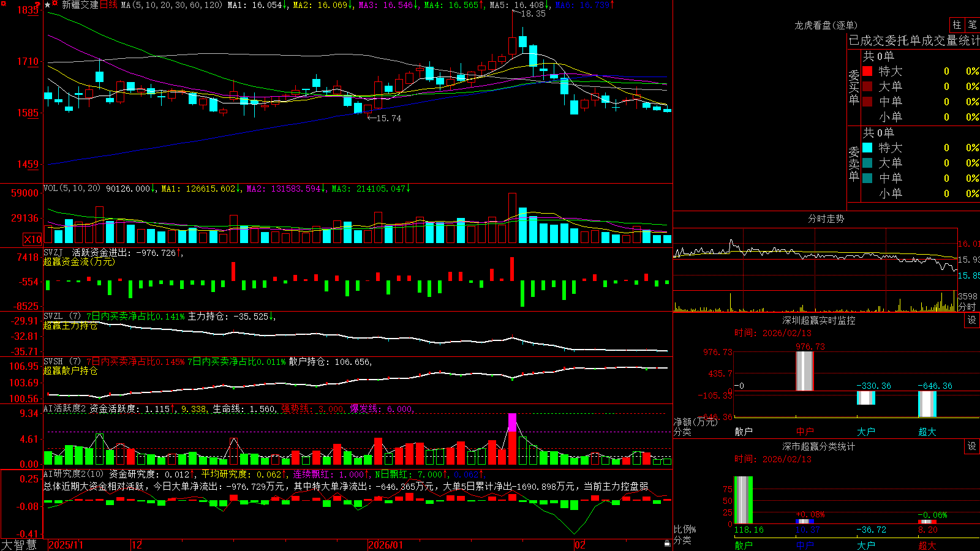
Task: Click the 2026/01 date marker on the timeline
Action: click(x=386, y=545)
